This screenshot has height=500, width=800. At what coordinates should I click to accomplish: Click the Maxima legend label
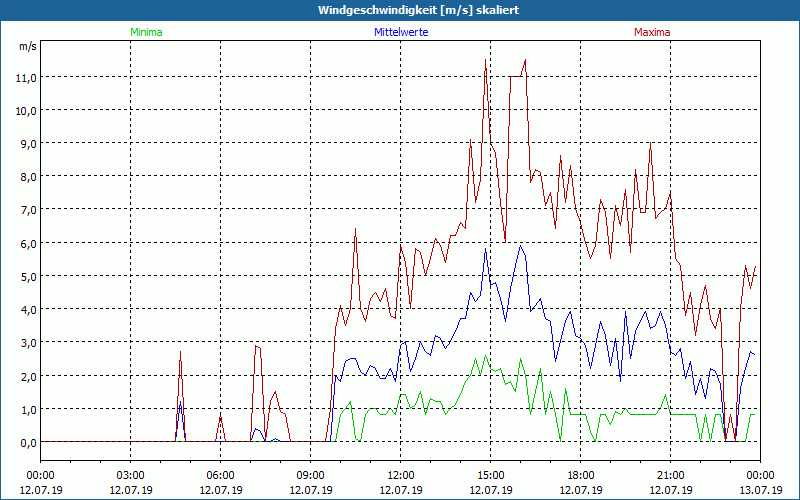(652, 32)
